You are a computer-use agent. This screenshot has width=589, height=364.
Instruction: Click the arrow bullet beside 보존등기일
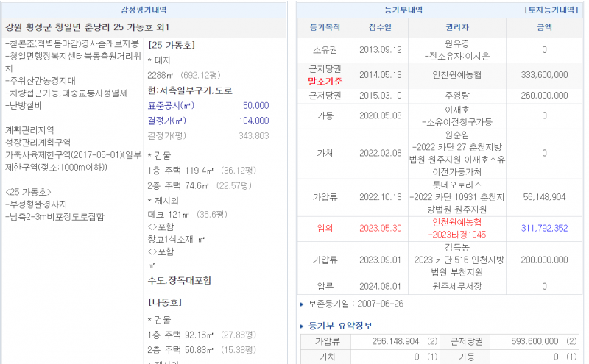(x=302, y=304)
